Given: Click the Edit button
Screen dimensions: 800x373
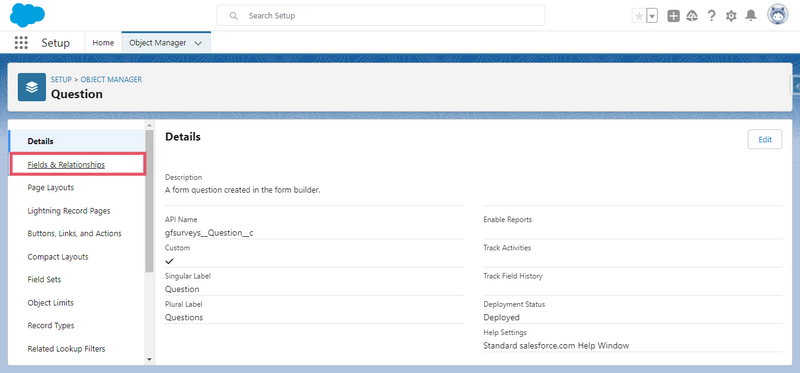Looking at the screenshot, I should tap(765, 139).
